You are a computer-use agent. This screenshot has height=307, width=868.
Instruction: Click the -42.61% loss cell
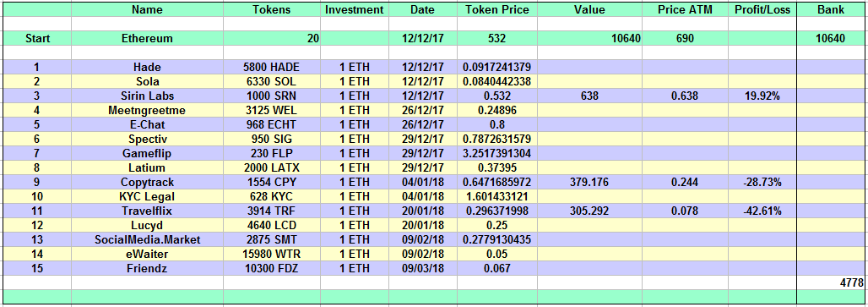point(762,211)
